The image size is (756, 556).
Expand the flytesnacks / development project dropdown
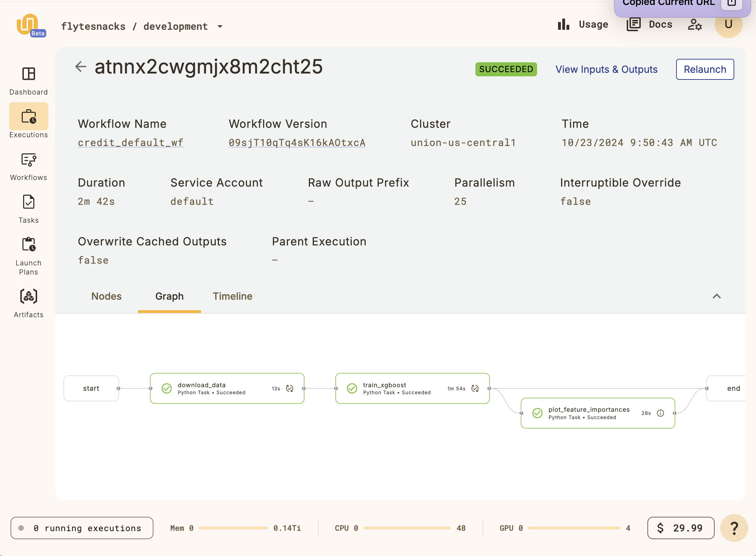point(220,27)
